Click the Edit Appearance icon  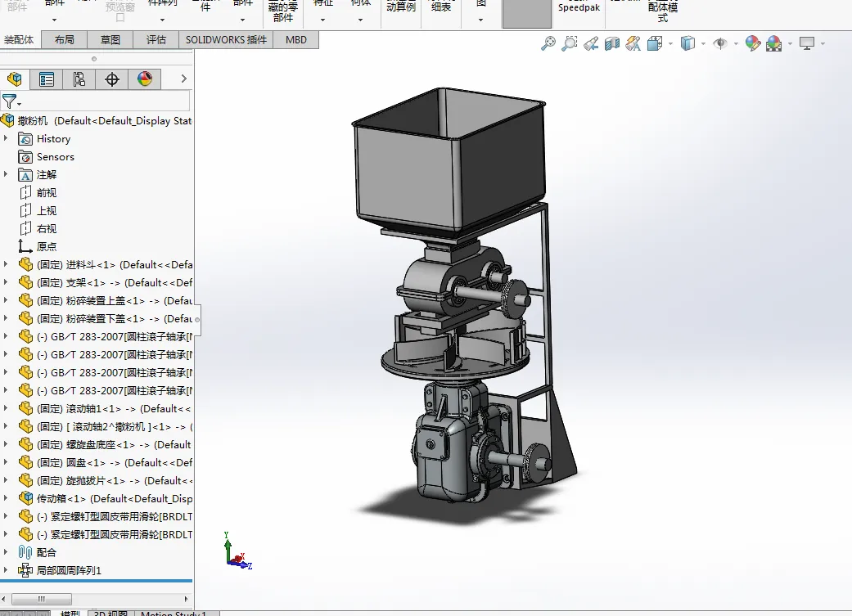click(753, 44)
